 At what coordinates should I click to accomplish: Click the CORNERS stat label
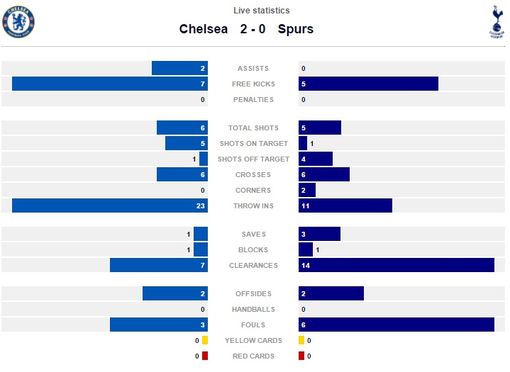click(253, 190)
